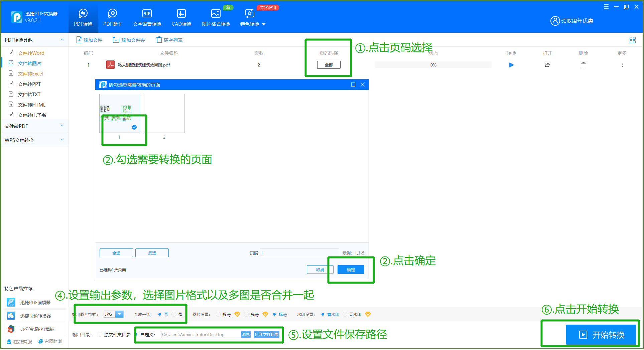Click 开始转换 button
The height and width of the screenshot is (350, 644).
[x=601, y=335]
